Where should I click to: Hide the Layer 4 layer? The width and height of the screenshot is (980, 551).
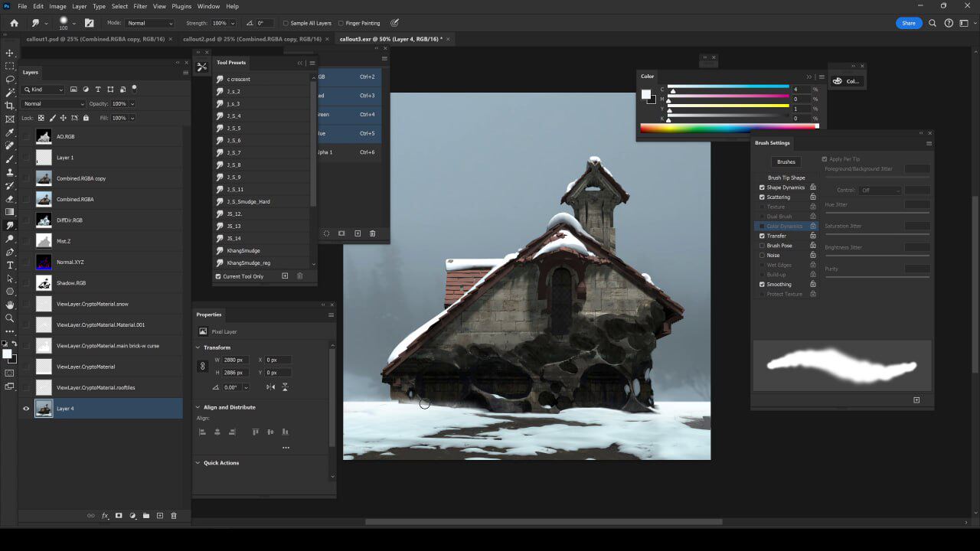click(x=26, y=408)
